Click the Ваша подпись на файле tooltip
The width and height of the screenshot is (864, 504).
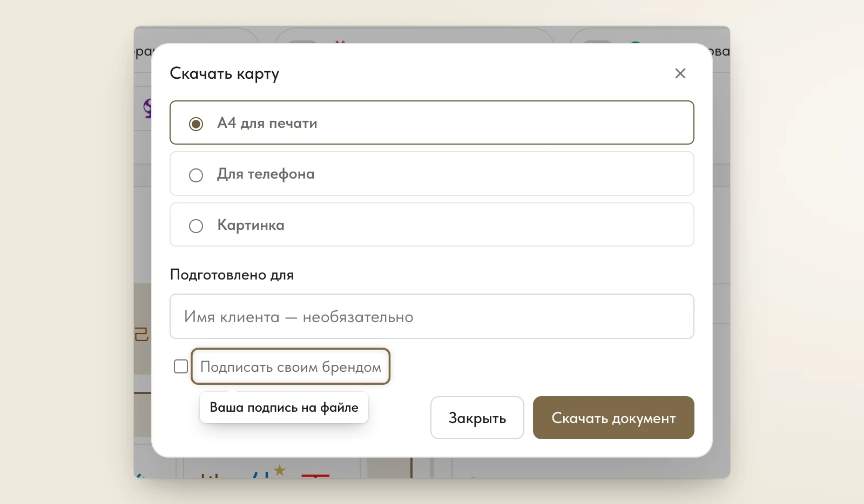[284, 407]
